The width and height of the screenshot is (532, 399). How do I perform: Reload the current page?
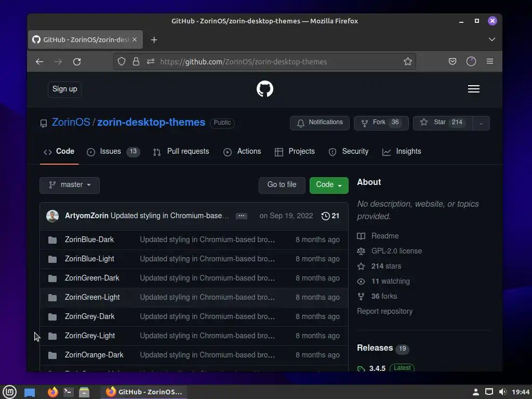(77, 62)
